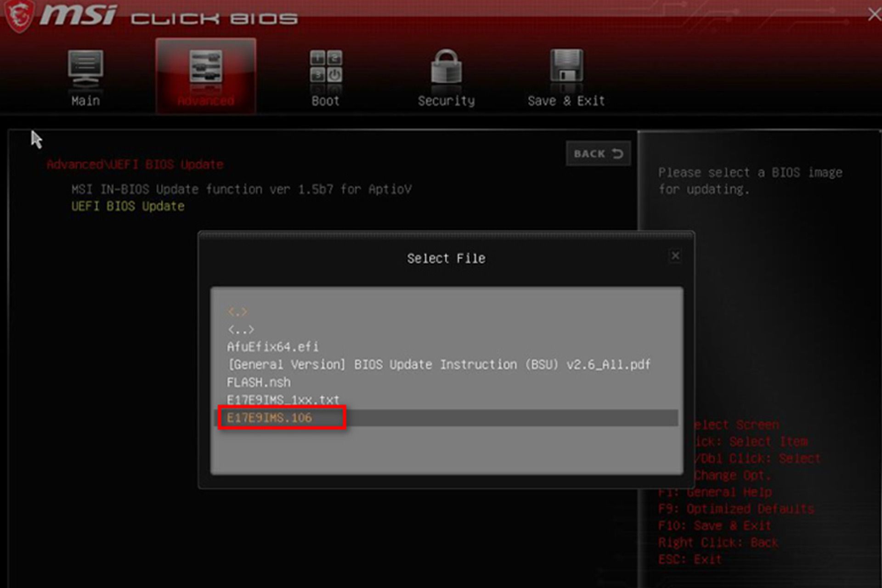
Task: Choose the E17E9IMS_1xx.txt file
Action: click(283, 400)
